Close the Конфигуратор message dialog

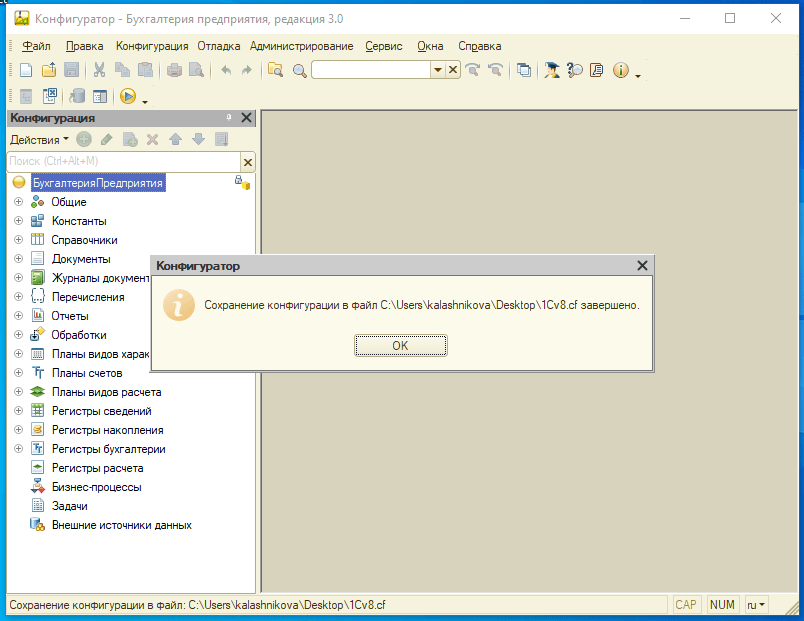click(x=643, y=266)
